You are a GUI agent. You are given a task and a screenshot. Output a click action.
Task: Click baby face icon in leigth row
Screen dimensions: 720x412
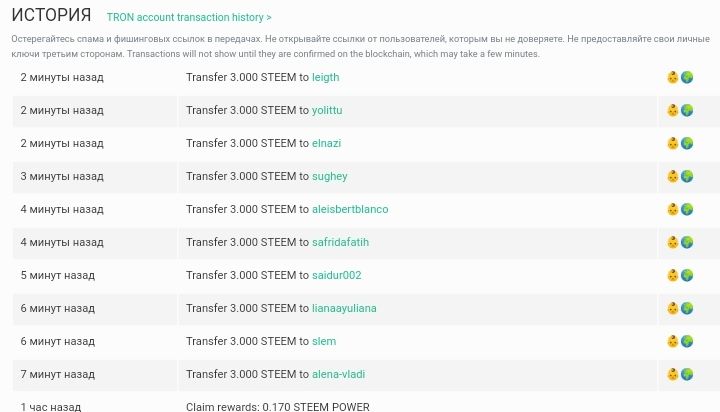pyautogui.click(x=673, y=77)
